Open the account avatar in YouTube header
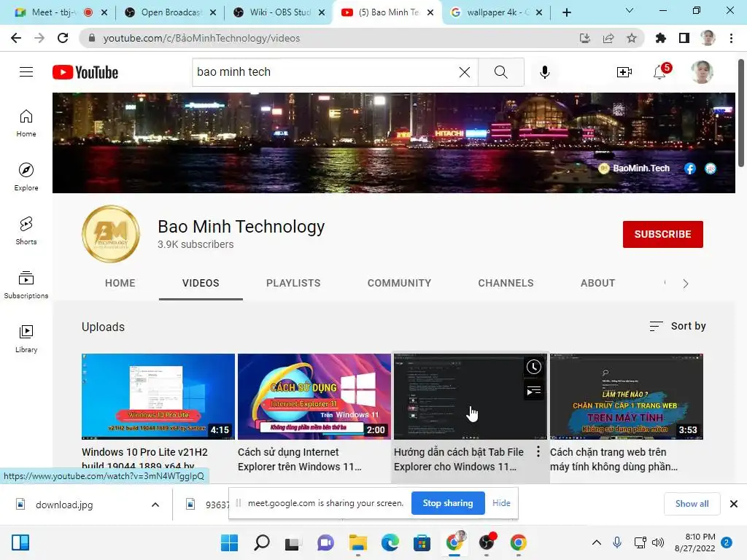 702,72
